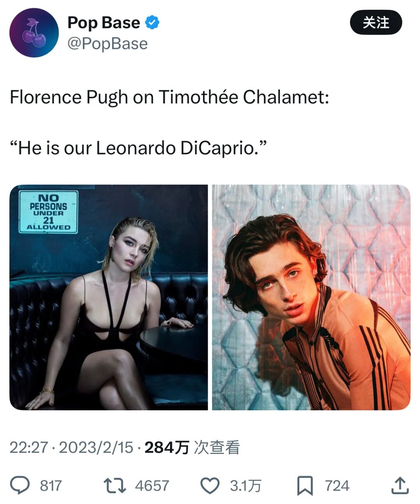Tap the 724 bookmarks count

(337, 486)
